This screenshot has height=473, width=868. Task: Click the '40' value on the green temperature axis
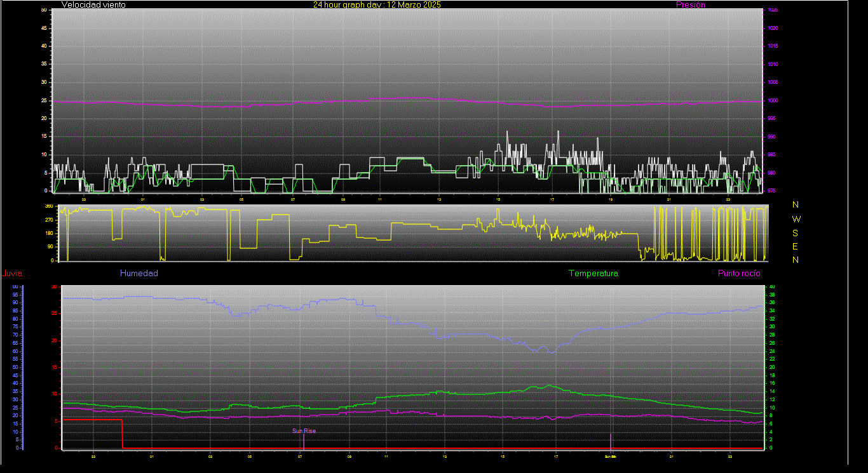pos(772,287)
